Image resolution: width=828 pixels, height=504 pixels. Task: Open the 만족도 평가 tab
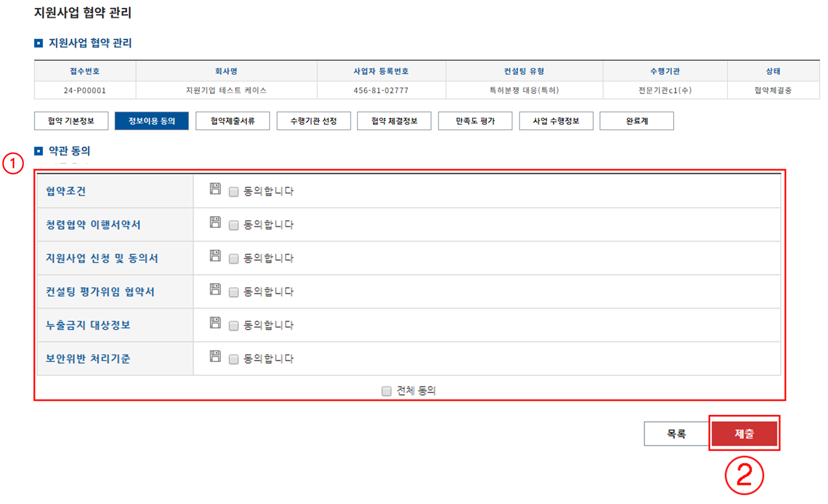(475, 121)
